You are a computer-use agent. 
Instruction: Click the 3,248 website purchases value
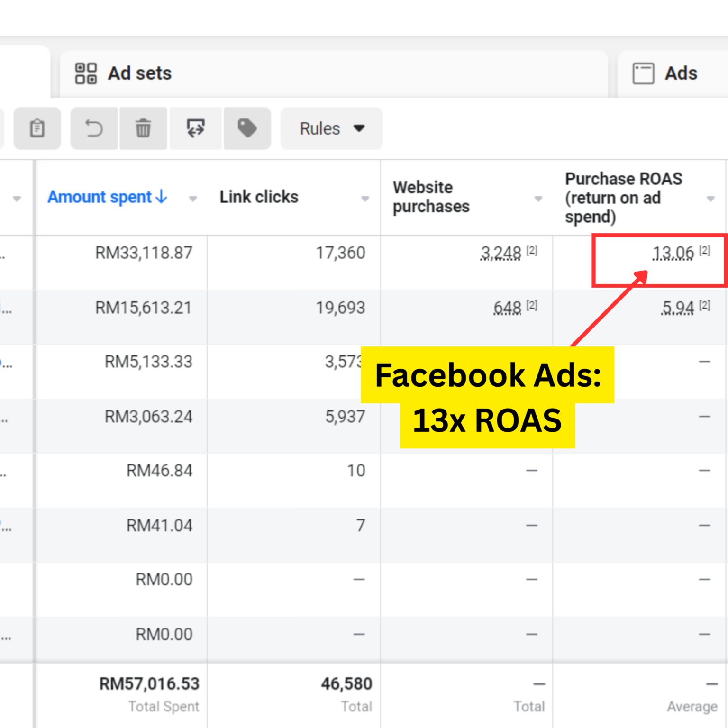(500, 253)
